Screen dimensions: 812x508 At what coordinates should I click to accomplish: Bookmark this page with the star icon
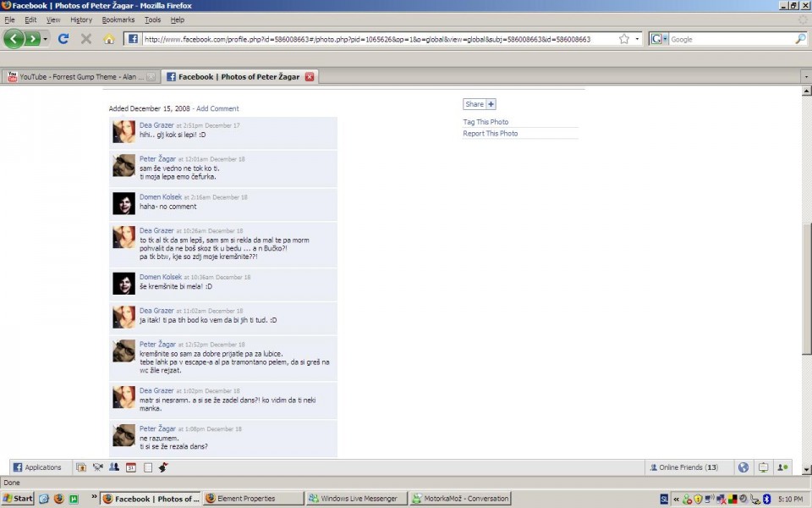click(x=624, y=39)
